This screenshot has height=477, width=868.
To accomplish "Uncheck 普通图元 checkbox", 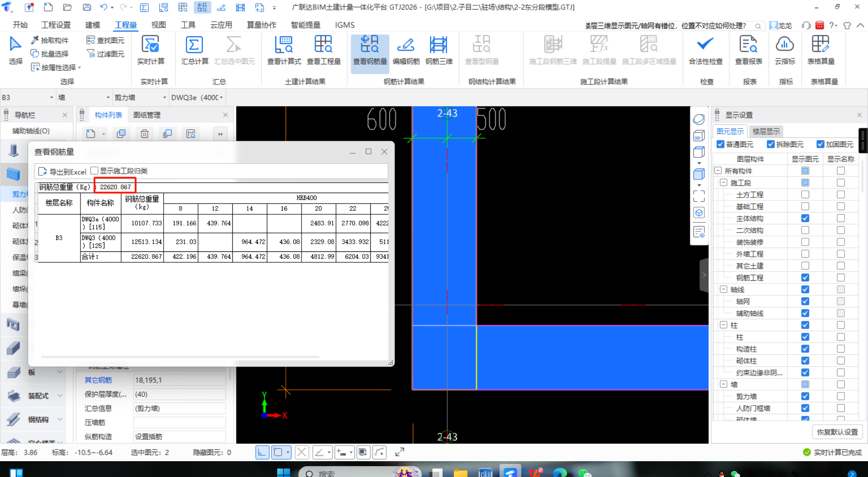I will pyautogui.click(x=721, y=144).
